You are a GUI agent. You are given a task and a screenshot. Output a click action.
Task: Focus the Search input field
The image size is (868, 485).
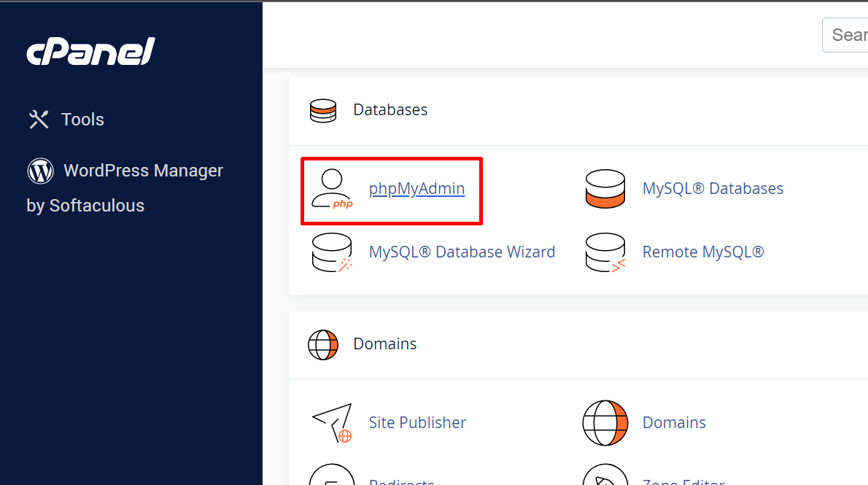pyautogui.click(x=845, y=35)
